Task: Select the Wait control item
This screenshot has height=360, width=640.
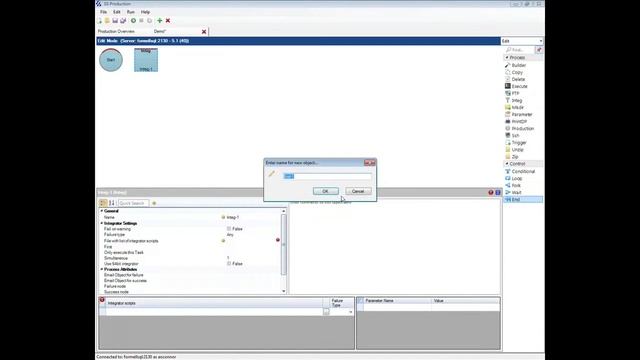Action: coord(515,192)
